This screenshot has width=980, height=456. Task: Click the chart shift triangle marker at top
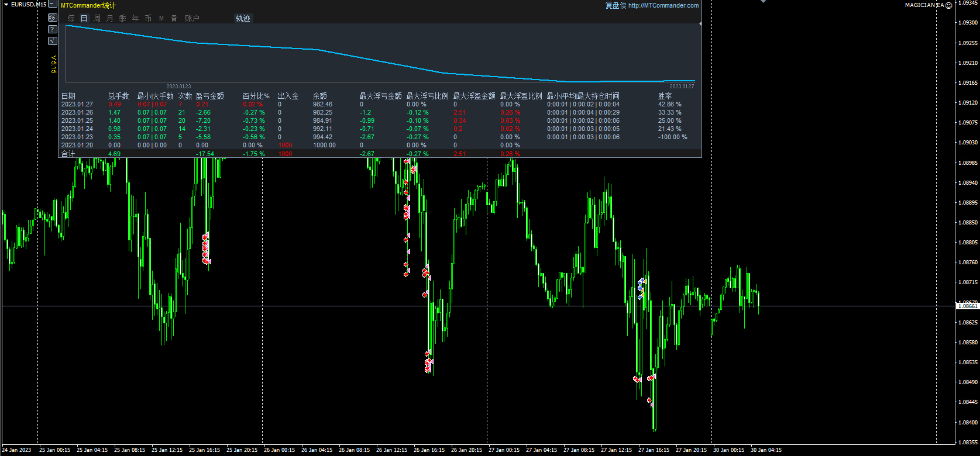pyautogui.click(x=762, y=2)
